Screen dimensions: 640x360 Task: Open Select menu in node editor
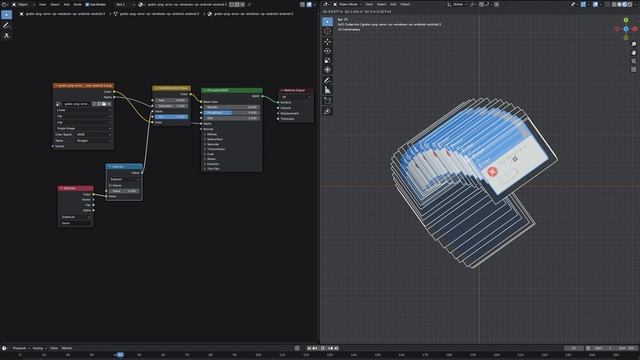(x=55, y=4)
